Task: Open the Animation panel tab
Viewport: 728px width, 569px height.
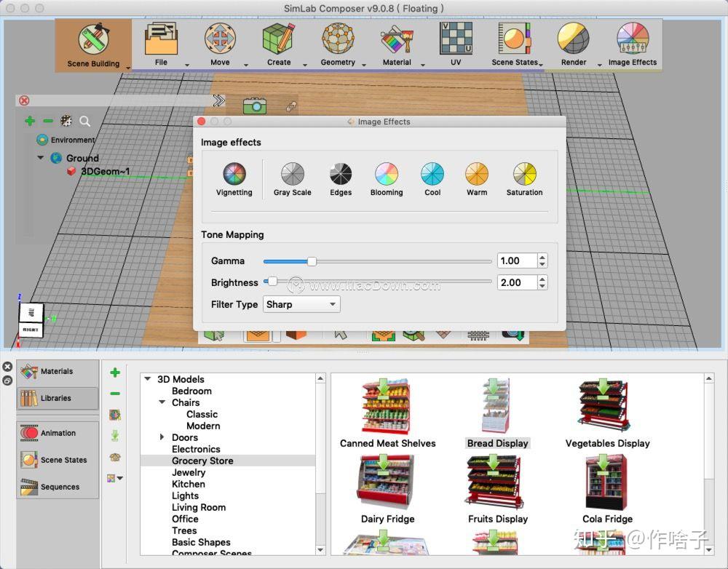Action: point(58,433)
